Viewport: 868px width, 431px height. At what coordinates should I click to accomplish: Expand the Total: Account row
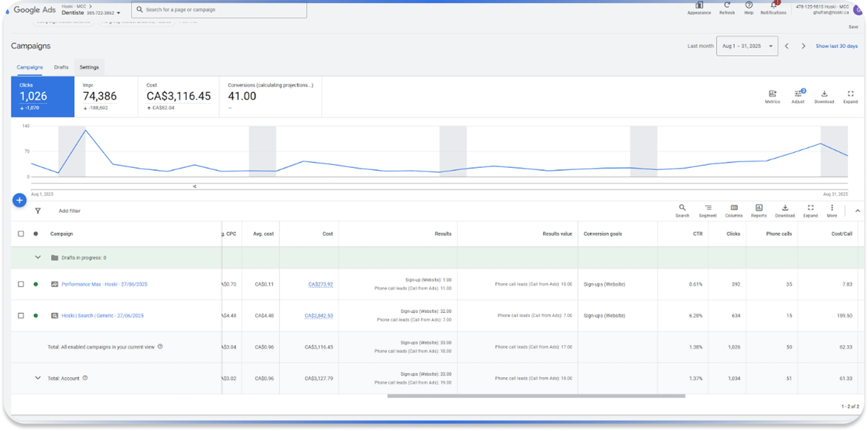point(38,378)
